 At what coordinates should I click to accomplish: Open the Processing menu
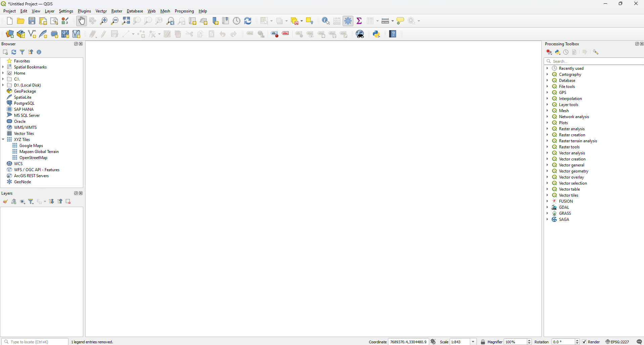pyautogui.click(x=184, y=11)
